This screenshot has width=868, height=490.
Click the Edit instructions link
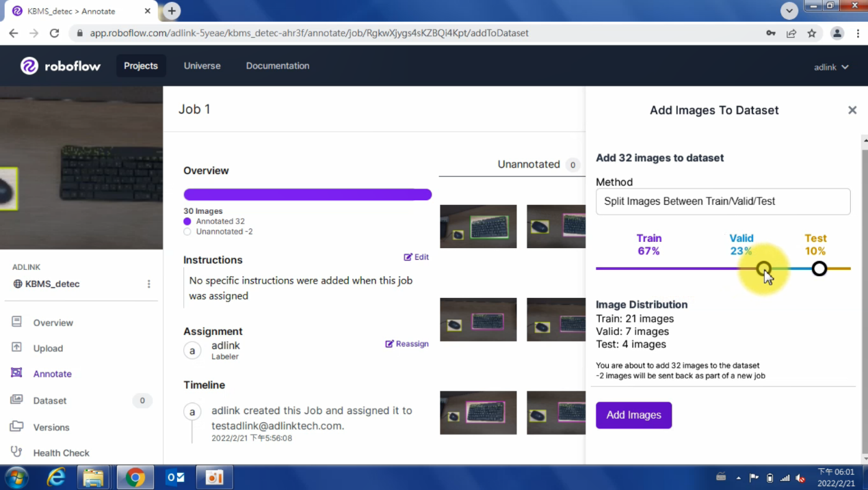pos(416,257)
